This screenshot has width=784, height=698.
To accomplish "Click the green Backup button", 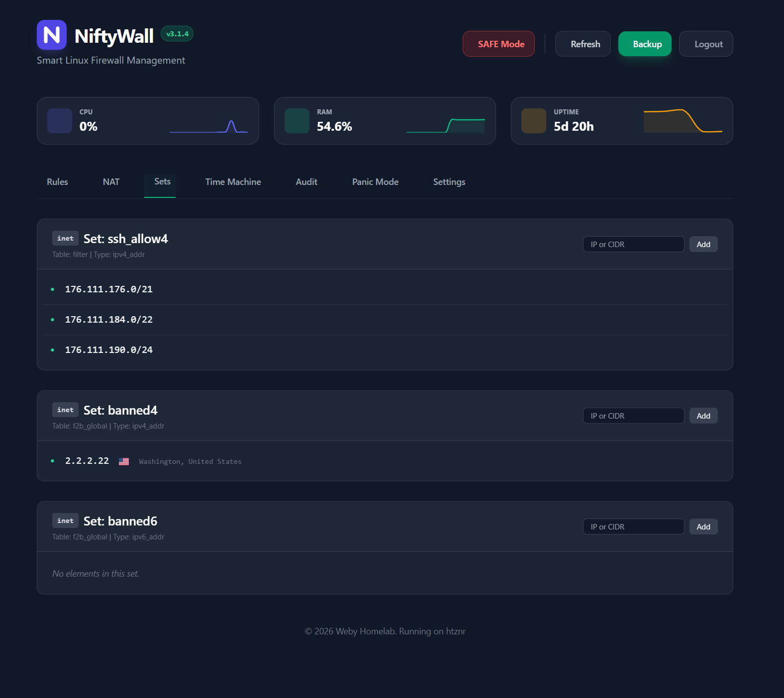I will point(645,44).
